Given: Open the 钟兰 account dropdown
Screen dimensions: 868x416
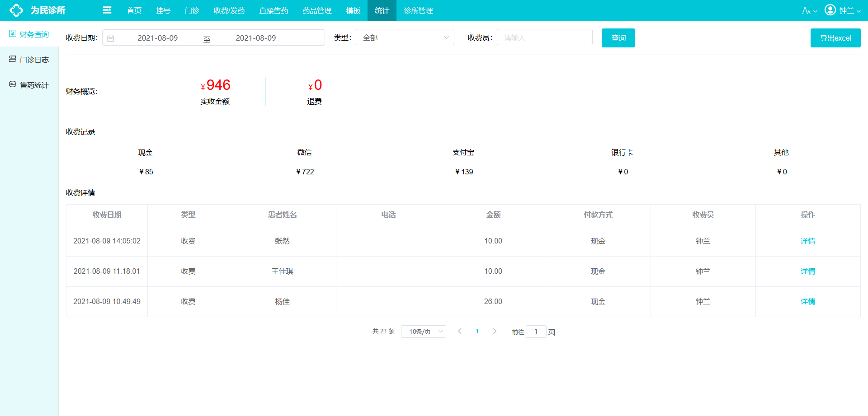Looking at the screenshot, I should click(849, 11).
